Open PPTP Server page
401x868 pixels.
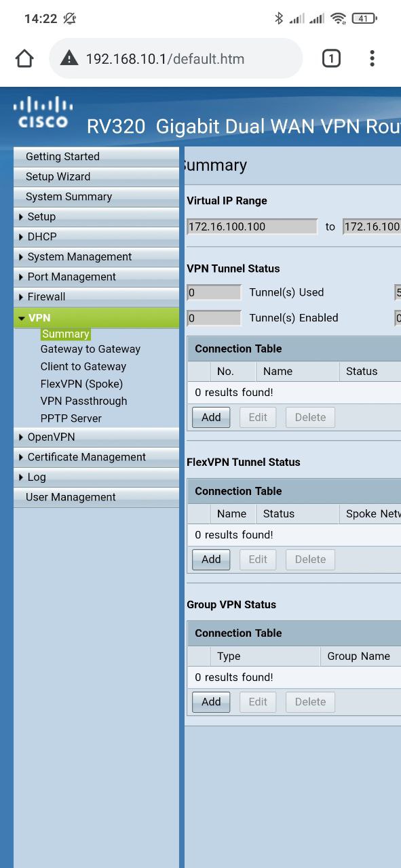point(71,418)
